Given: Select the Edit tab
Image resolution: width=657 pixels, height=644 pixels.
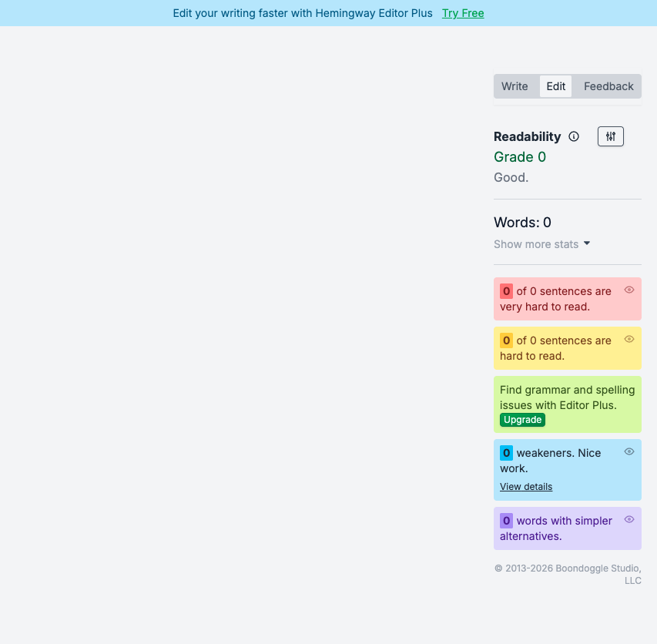Looking at the screenshot, I should coord(555,86).
